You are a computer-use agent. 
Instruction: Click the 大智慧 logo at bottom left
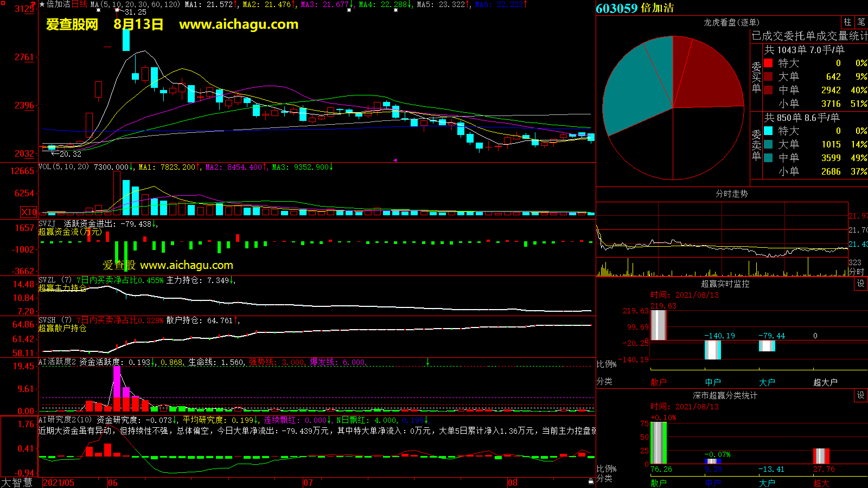[17, 483]
